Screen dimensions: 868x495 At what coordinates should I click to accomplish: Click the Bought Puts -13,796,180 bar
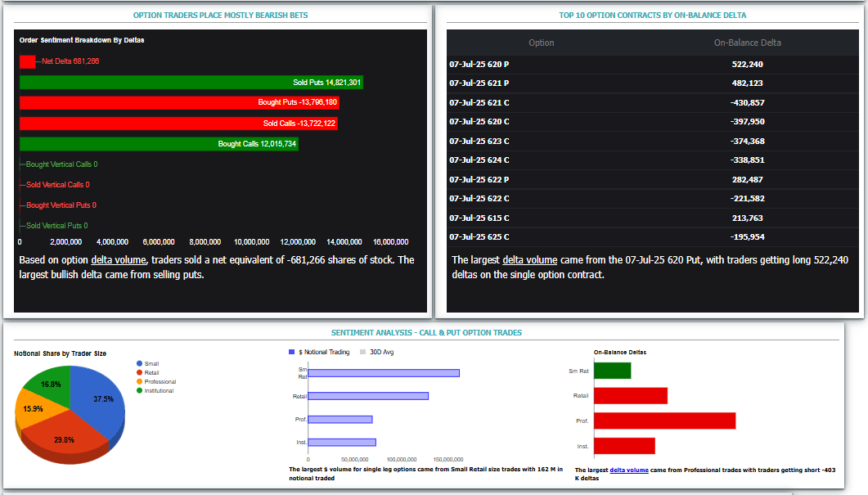point(179,102)
